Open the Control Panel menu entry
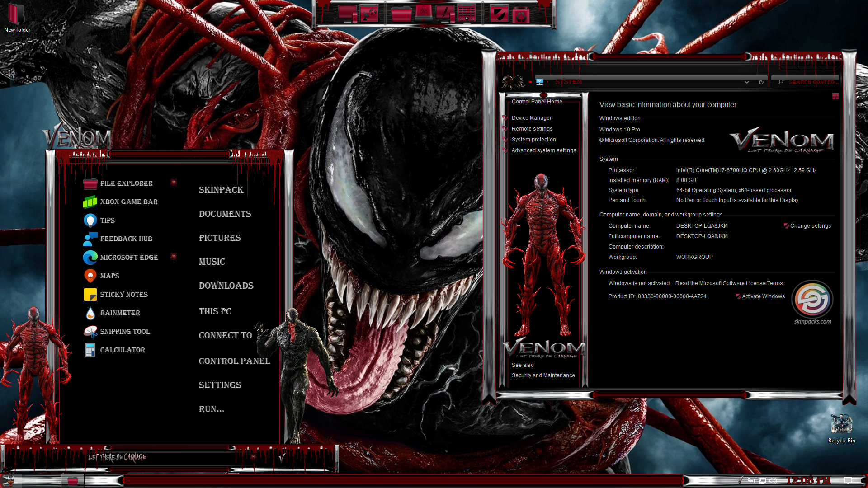Screen dimensions: 868x488 click(234, 361)
